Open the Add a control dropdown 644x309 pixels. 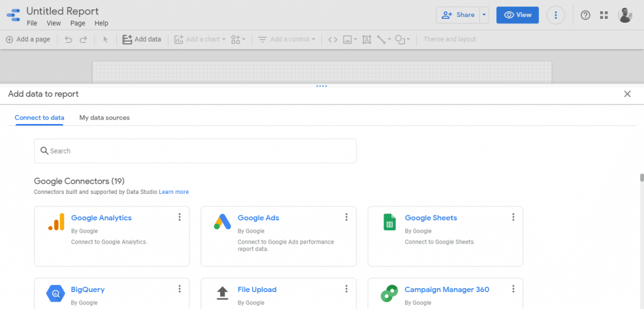tap(287, 40)
